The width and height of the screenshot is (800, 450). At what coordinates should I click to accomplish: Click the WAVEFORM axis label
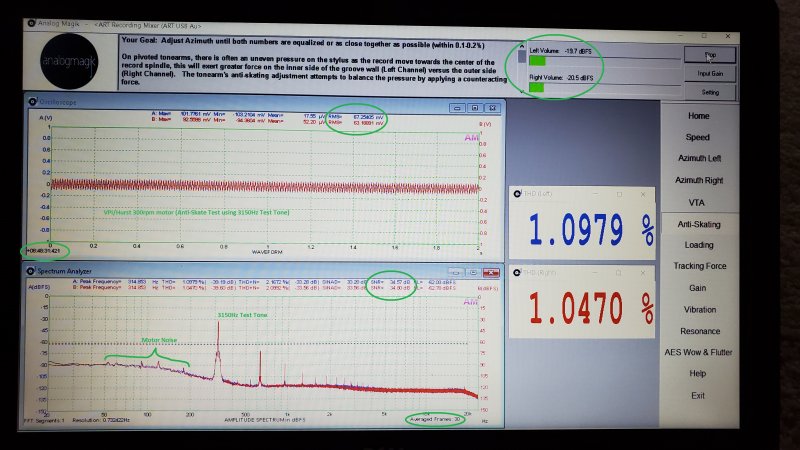click(x=267, y=252)
